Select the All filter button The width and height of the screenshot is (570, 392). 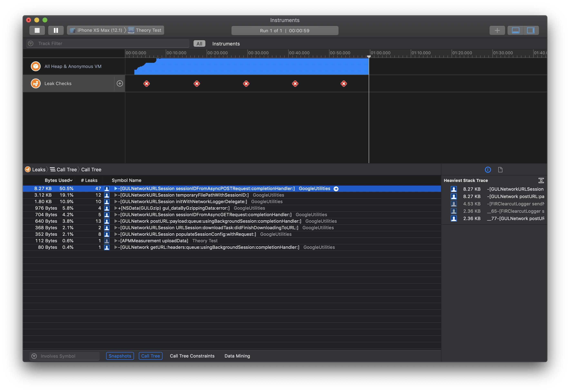click(199, 44)
